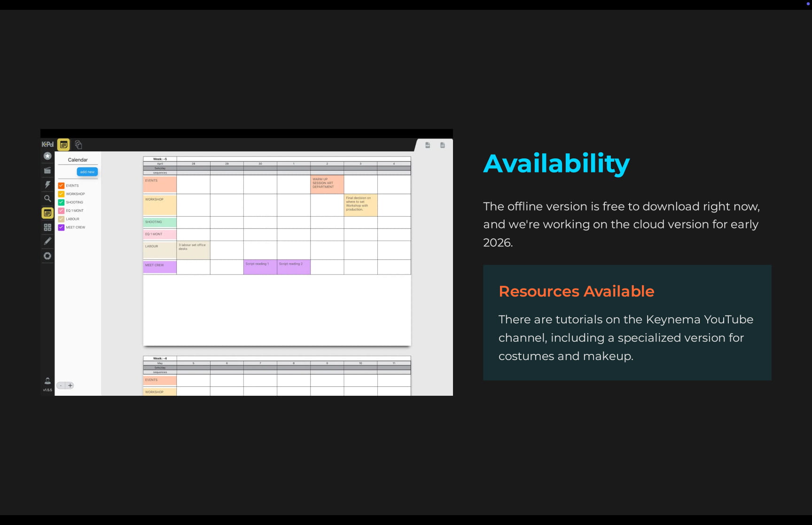Click the zoom plus stepper control
Viewport: 812px width, 525px height.
click(70, 385)
